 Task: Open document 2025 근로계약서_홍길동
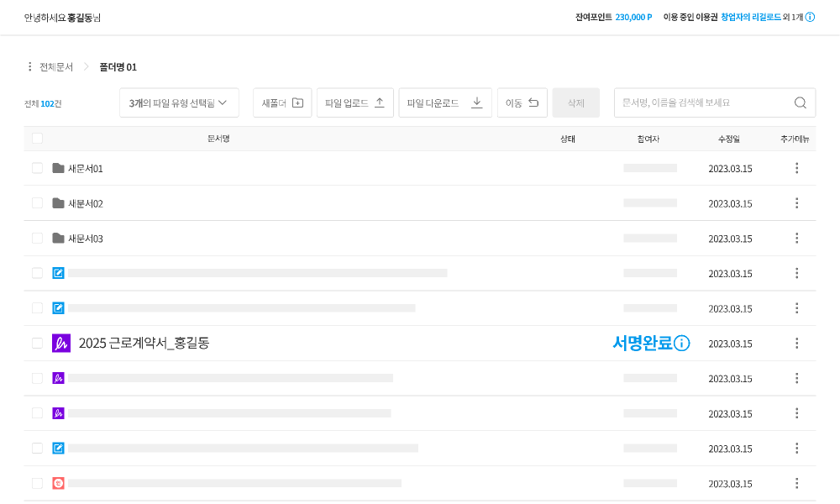click(x=144, y=344)
